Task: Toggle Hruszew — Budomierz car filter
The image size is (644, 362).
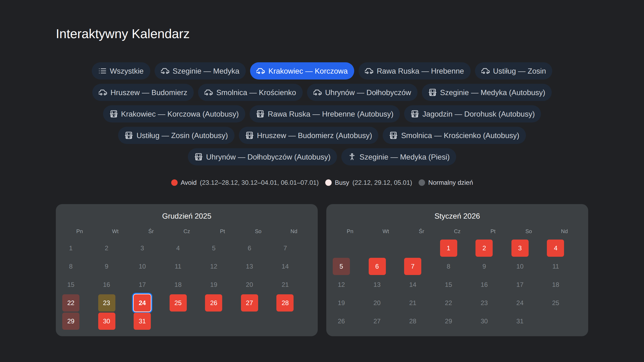Action: click(143, 92)
